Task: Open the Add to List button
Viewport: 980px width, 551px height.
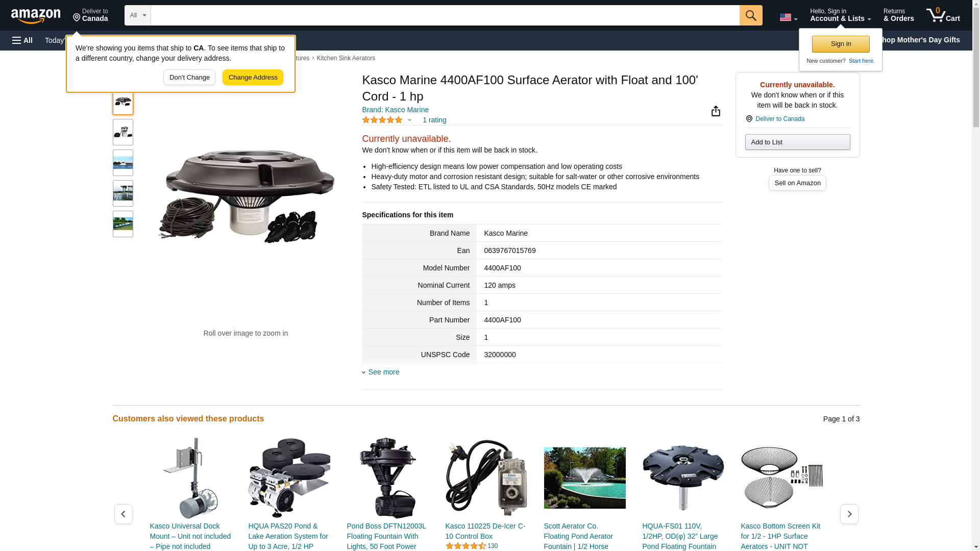Action: (797, 142)
